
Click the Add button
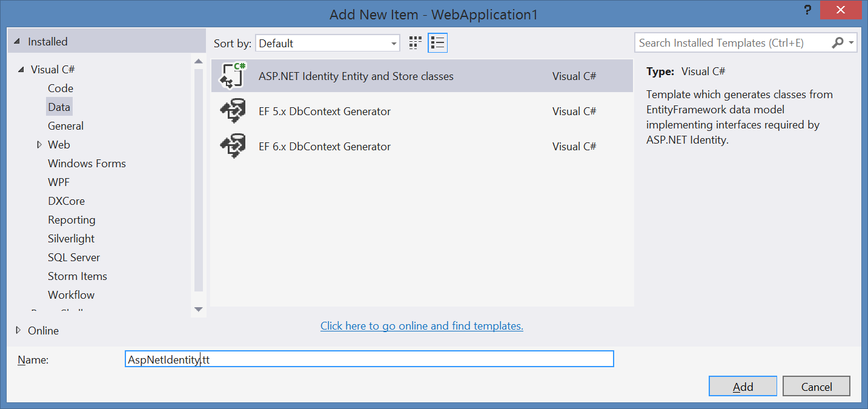click(743, 387)
